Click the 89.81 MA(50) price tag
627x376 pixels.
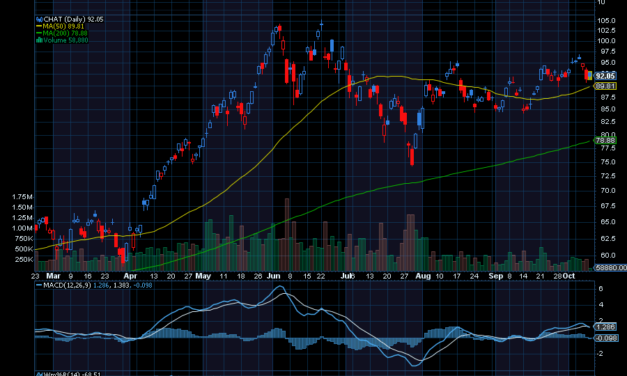coord(605,86)
